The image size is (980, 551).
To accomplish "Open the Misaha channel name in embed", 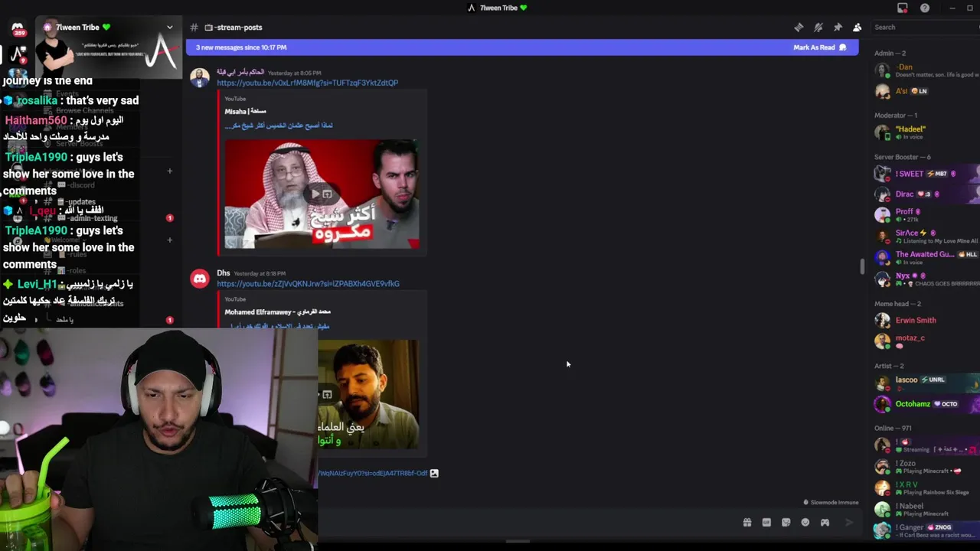I will tap(245, 111).
